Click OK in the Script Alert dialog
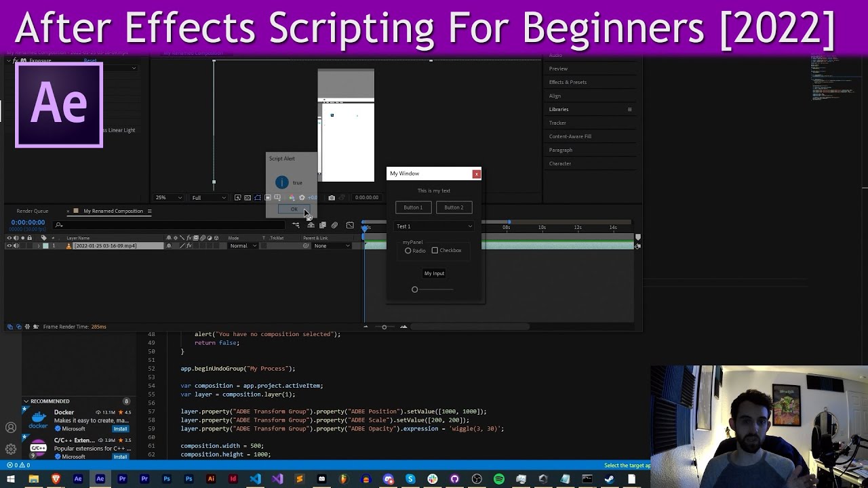Viewport: 868px width, 488px height. 294,209
